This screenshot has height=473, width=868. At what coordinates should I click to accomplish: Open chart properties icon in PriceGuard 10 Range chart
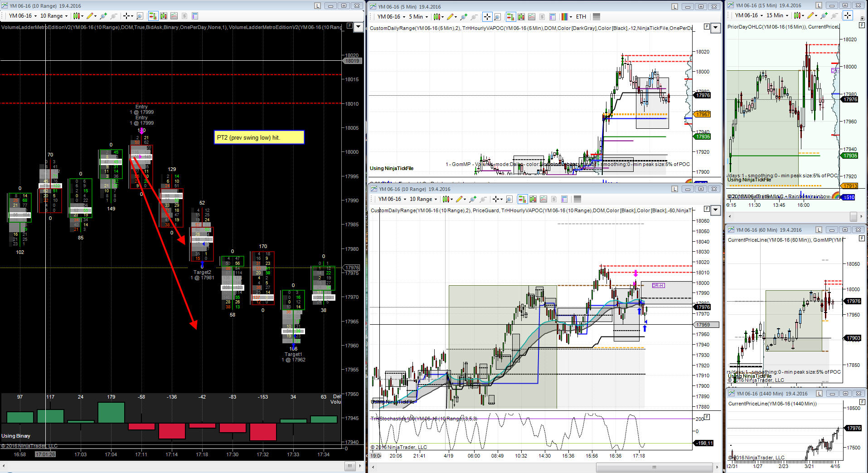pyautogui.click(x=564, y=199)
